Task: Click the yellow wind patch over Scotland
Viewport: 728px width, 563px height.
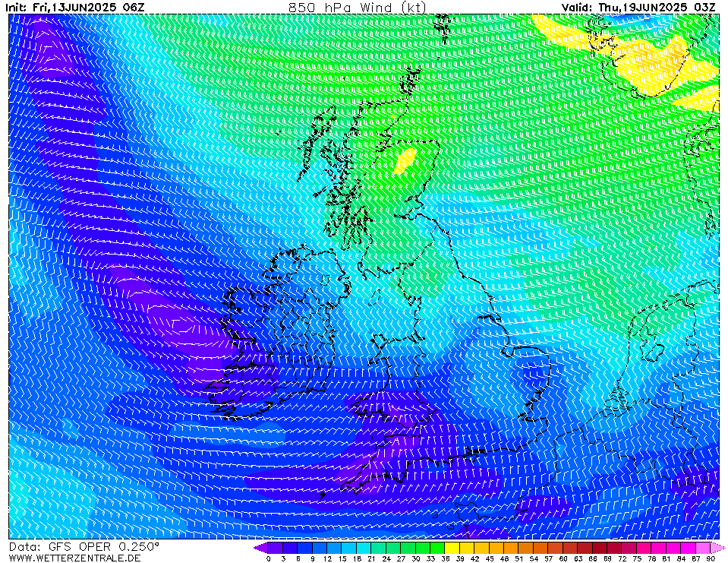Action: [405, 161]
